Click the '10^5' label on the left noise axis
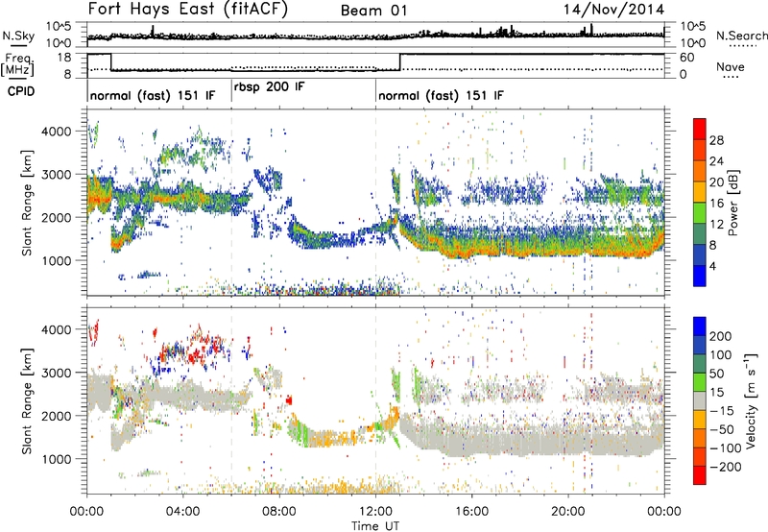The width and height of the screenshot is (768, 532). [x=59, y=27]
